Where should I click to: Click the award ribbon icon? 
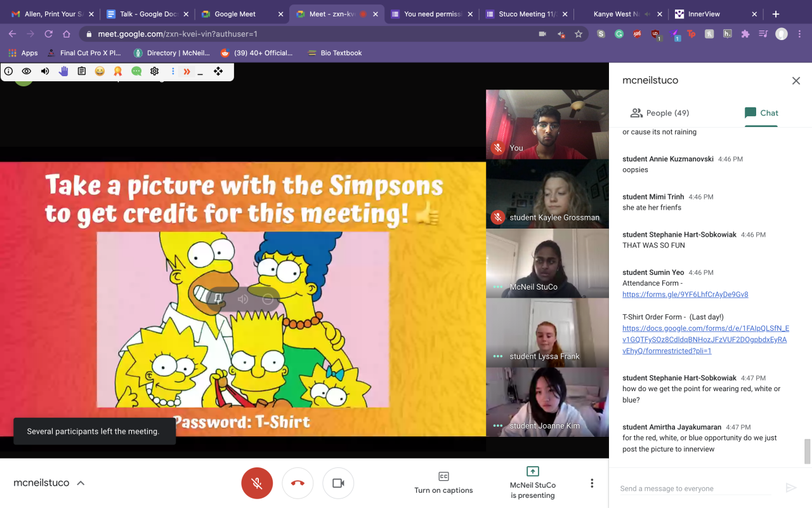[118, 72]
